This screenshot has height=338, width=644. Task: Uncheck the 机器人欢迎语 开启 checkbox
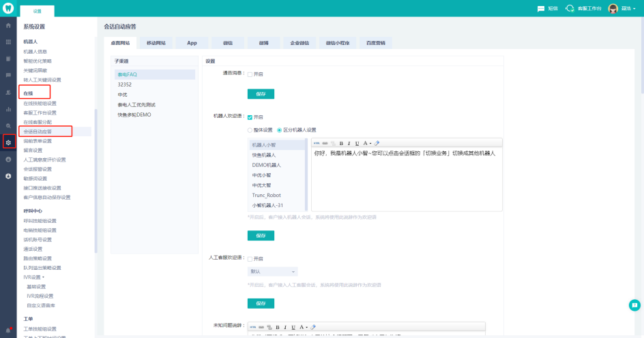click(250, 117)
